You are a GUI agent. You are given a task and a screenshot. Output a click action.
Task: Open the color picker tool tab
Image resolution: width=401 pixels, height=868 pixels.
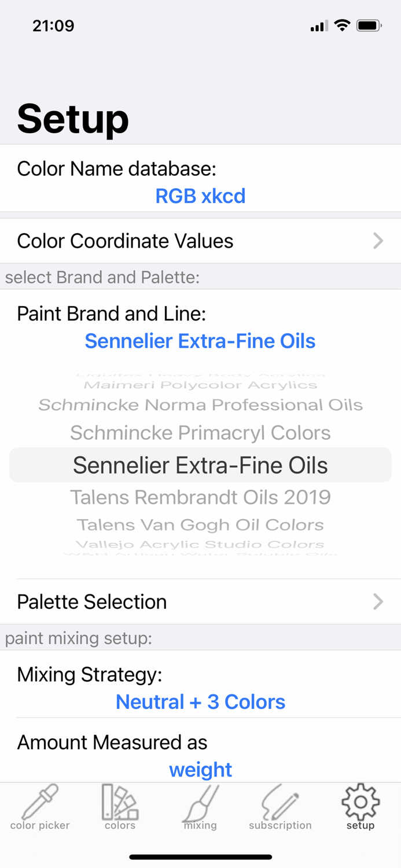click(39, 809)
